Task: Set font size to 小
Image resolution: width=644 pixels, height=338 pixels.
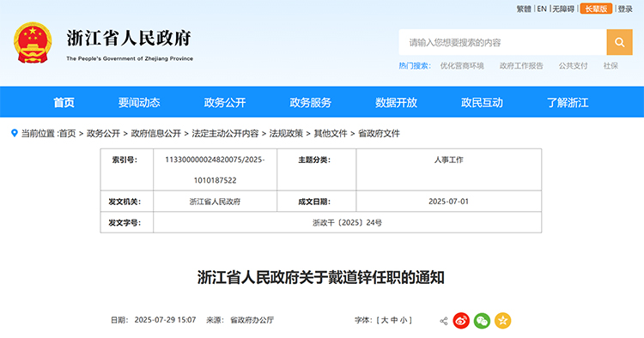Action: 404,320
